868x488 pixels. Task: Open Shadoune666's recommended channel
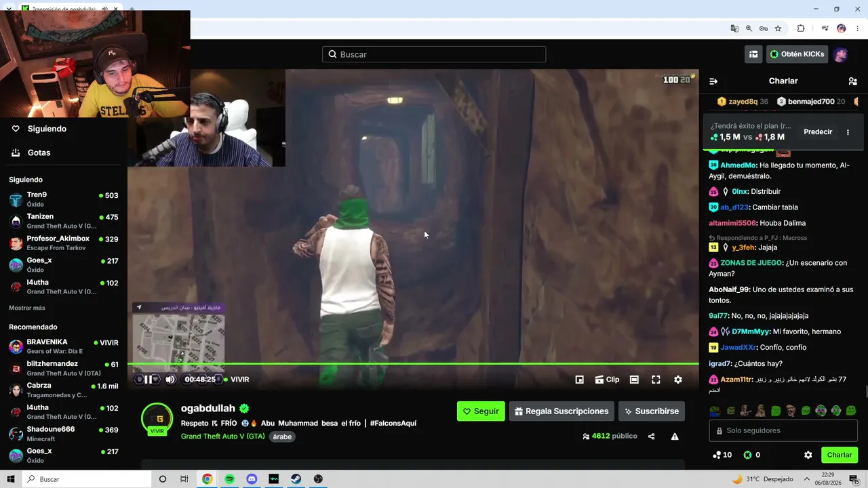coord(64,434)
